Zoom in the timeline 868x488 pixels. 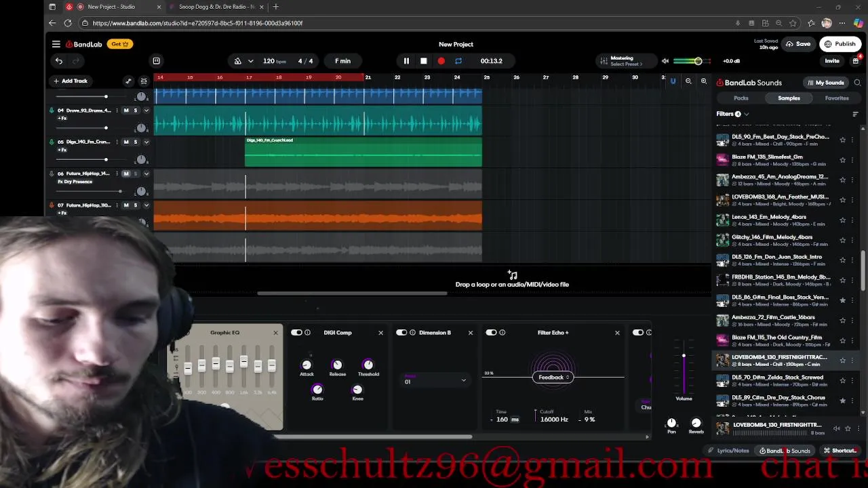pos(704,81)
